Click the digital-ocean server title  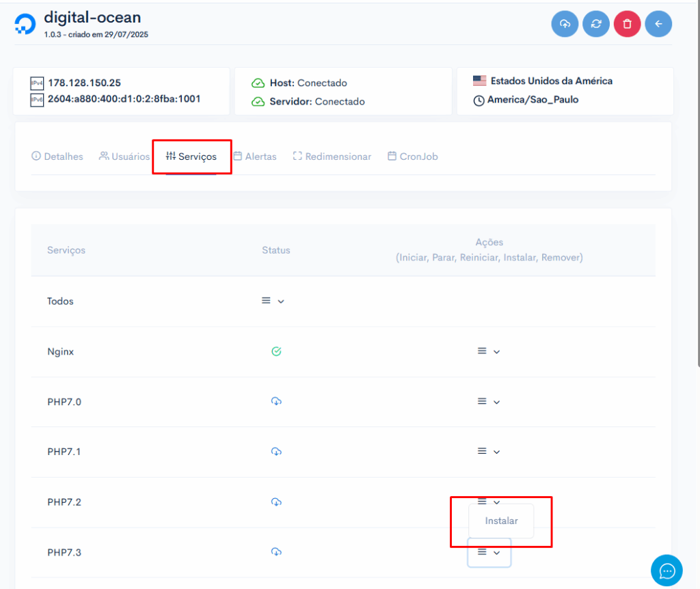(x=92, y=17)
